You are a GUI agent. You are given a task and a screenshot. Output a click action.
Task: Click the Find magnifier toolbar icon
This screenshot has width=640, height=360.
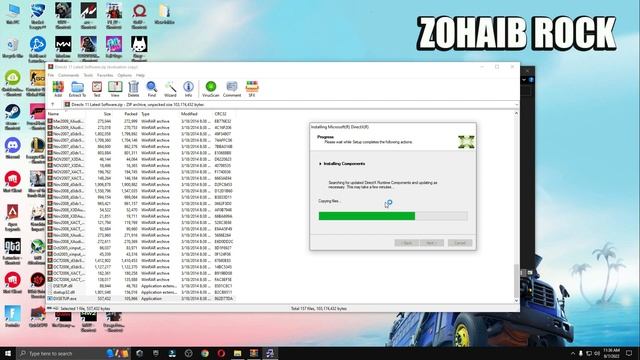tap(152, 89)
